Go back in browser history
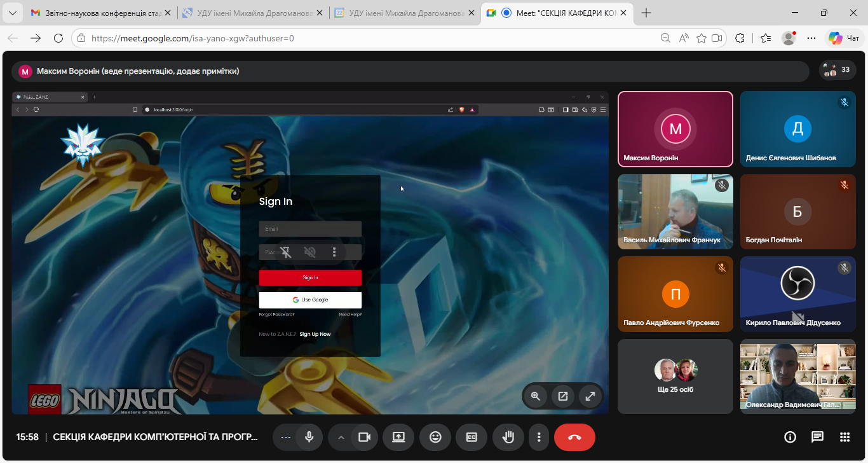868x463 pixels. (13, 38)
